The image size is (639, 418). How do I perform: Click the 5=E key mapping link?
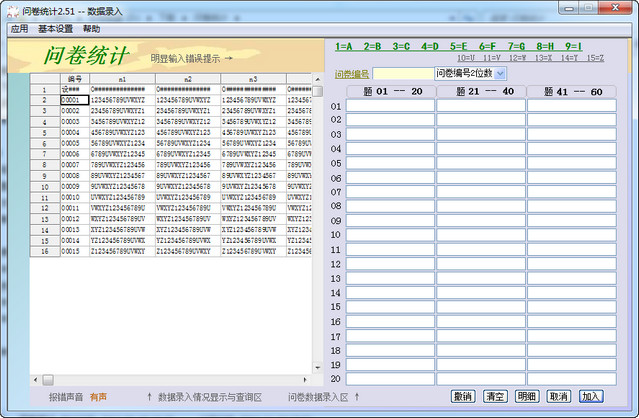459,46
